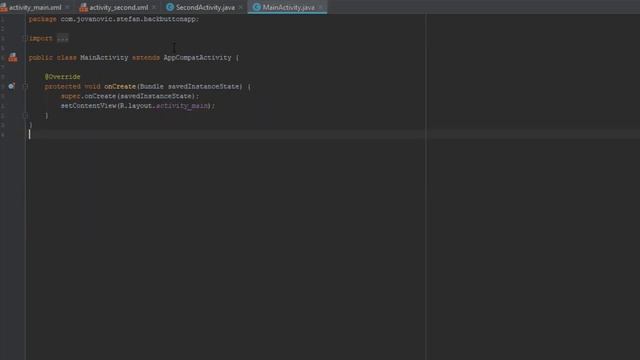Collapse the onCreate method fold marker
Viewport: 640px width, 360px height.
click(x=25, y=87)
